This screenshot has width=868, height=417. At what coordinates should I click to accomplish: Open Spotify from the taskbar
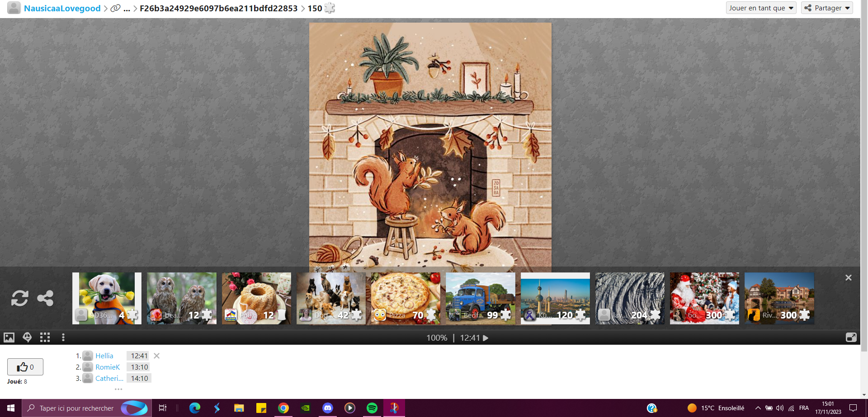click(x=372, y=408)
